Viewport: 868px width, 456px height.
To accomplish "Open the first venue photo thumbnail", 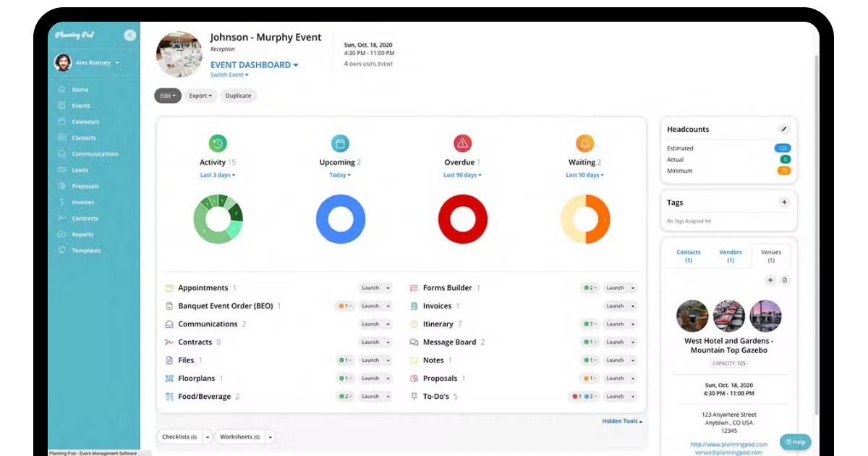I will (692, 316).
